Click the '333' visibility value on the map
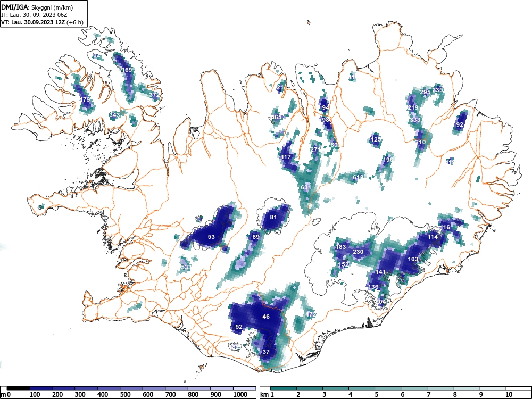This screenshot has height=399, width=532. point(415,120)
